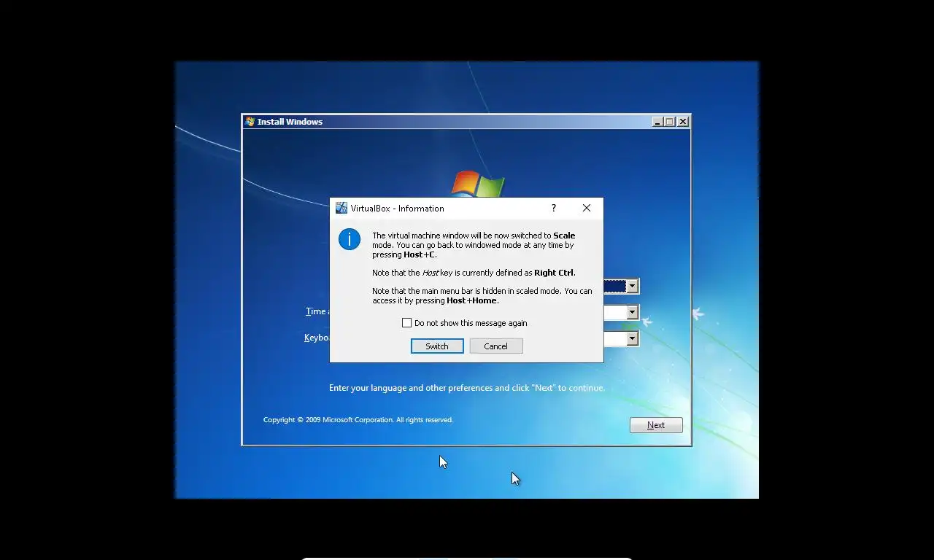Click "Enter your language and other preferences" text
Image resolution: width=934 pixels, height=560 pixels.
[x=467, y=388]
